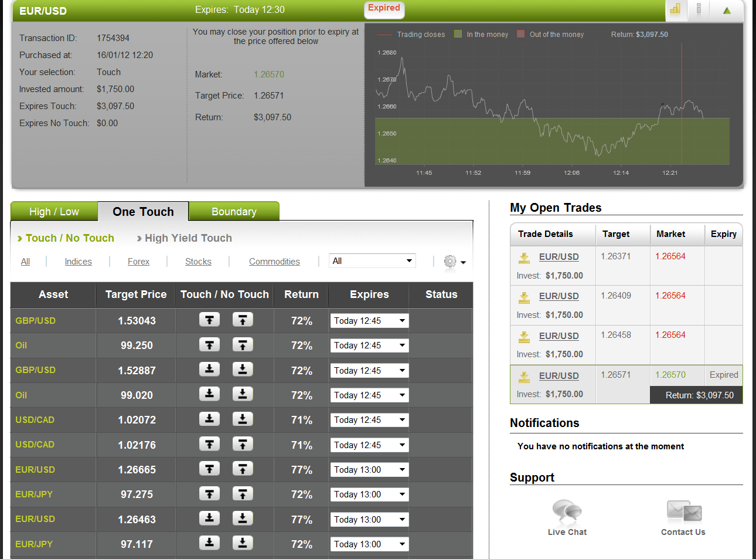Click the No Touch button for Oil 99.250
This screenshot has width=756, height=559.
pos(242,345)
